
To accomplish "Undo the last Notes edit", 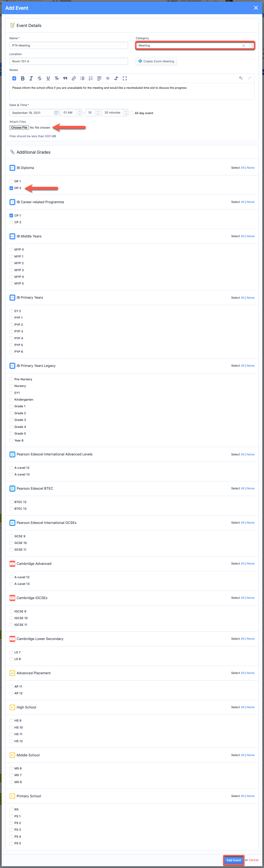I will tap(241, 78).
